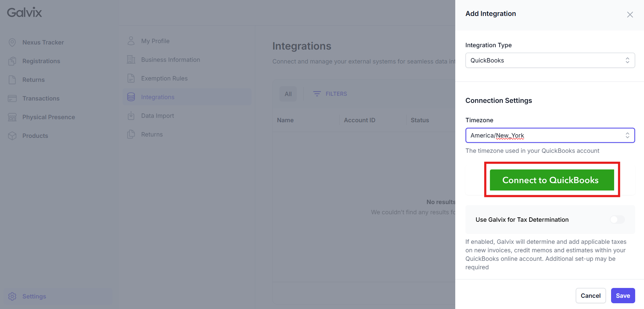Navigate to Physical Presence
644x309 pixels.
(49, 117)
